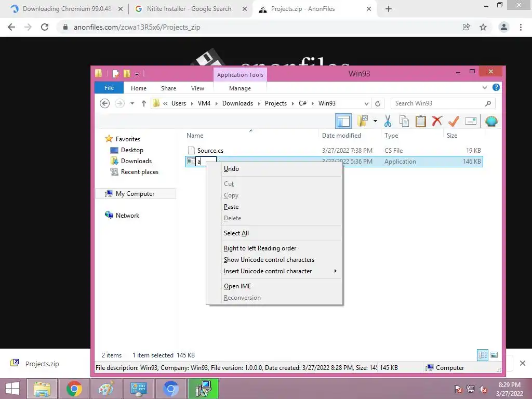Open the recent locations dropdown arrow
The height and width of the screenshot is (399, 532).
click(132, 103)
